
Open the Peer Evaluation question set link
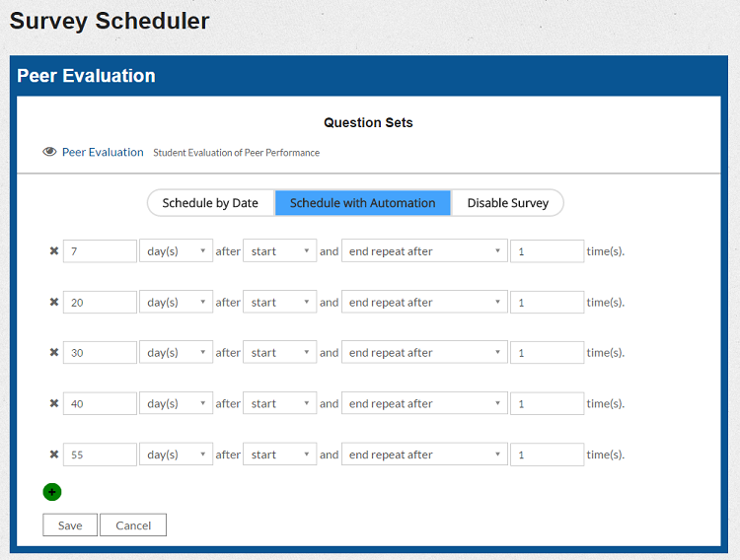click(103, 152)
